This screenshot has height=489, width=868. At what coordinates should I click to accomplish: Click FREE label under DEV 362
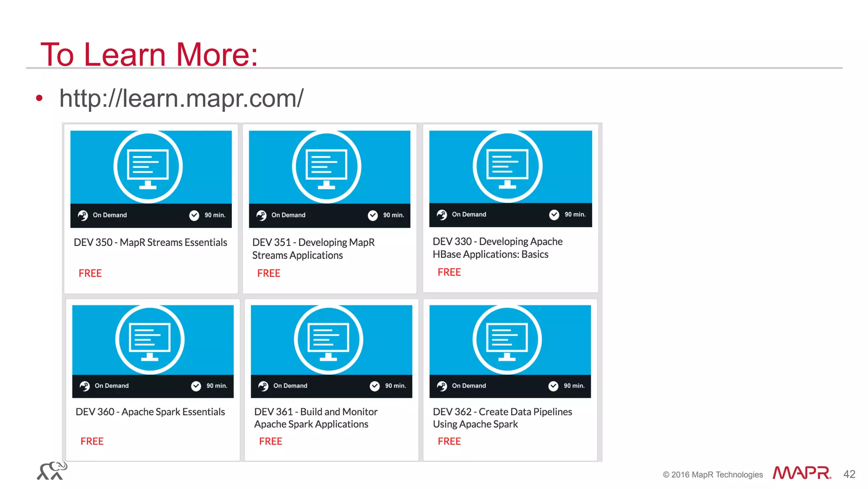click(449, 441)
